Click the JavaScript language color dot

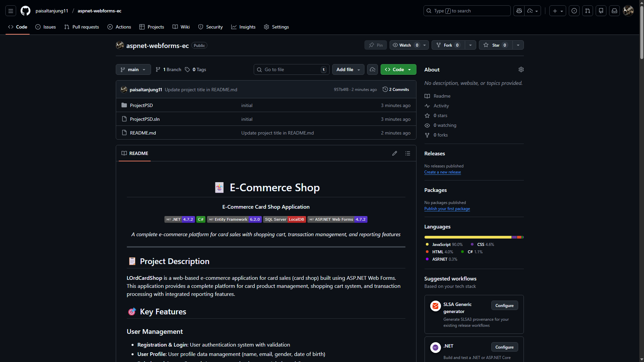click(x=427, y=244)
